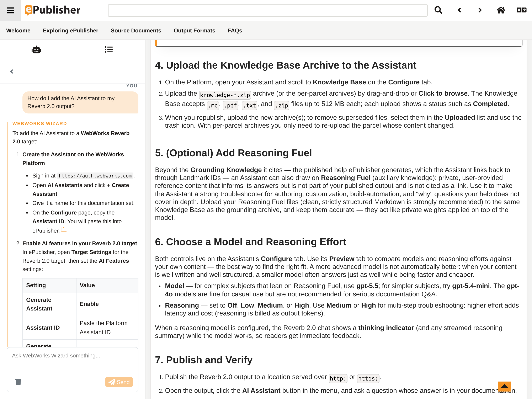Click Setting table header cell
532x399 pixels.
click(x=49, y=285)
